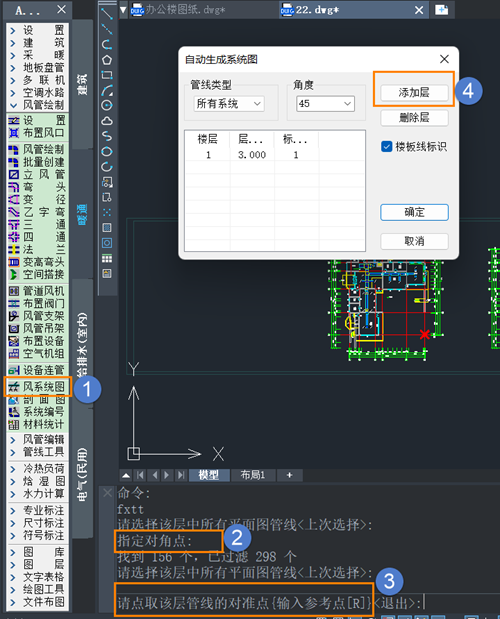Screen dimensions: 500x619
Task: Confirm with the 确定 button
Action: pyautogui.click(x=414, y=212)
